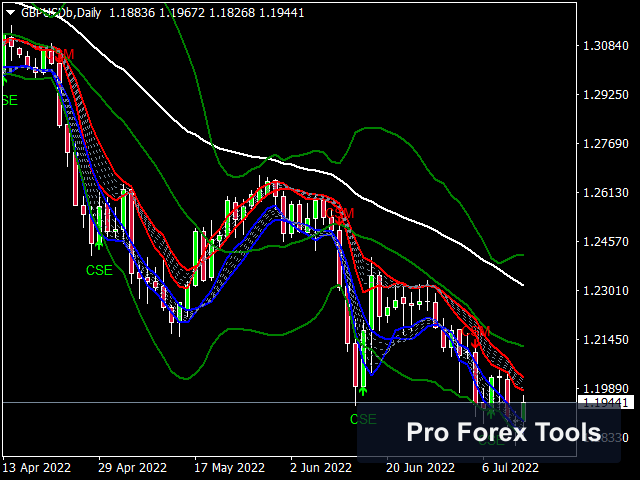Select the low value 1.18268
The image size is (640, 480).
click(x=232, y=13)
